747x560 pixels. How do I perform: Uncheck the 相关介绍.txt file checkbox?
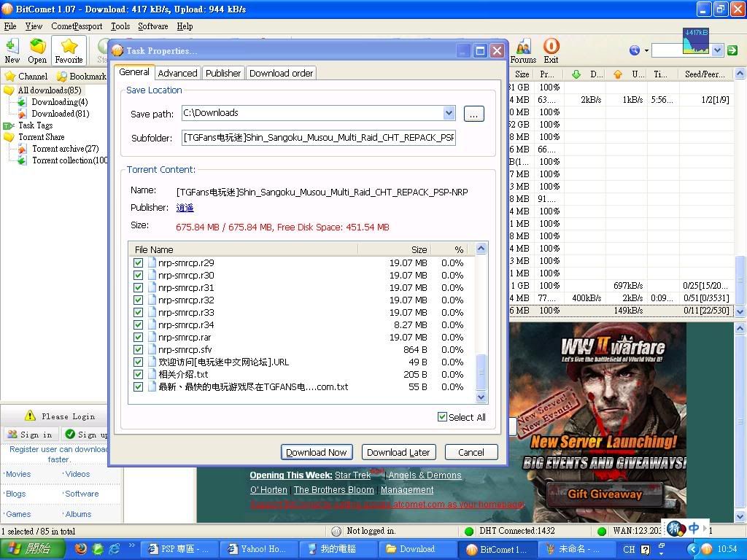click(x=138, y=374)
